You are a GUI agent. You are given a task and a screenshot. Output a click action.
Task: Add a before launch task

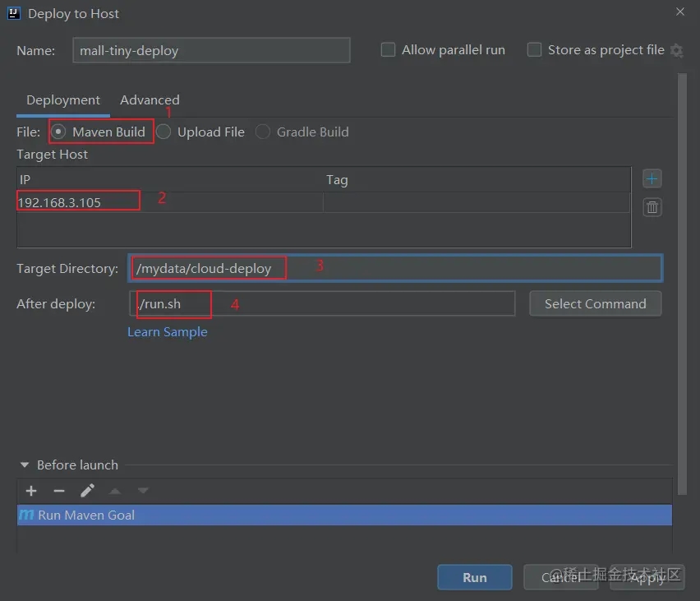pos(31,491)
